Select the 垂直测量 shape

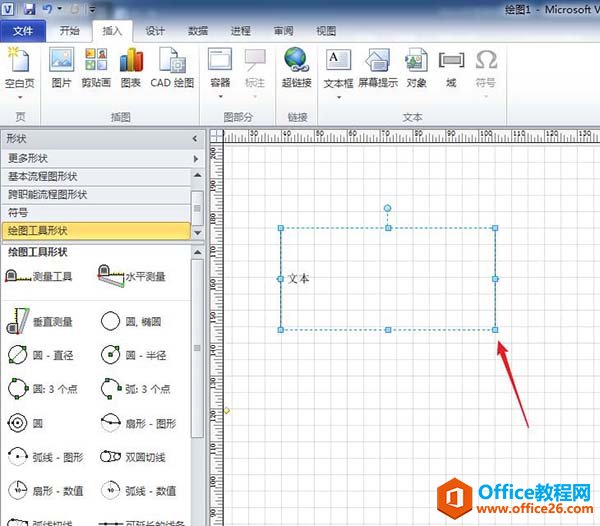(x=39, y=321)
